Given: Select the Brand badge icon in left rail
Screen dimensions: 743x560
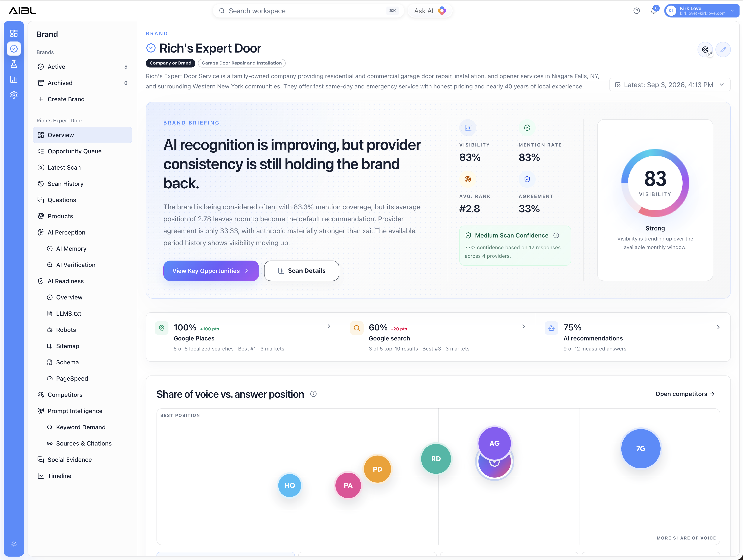Looking at the screenshot, I should (x=14, y=49).
